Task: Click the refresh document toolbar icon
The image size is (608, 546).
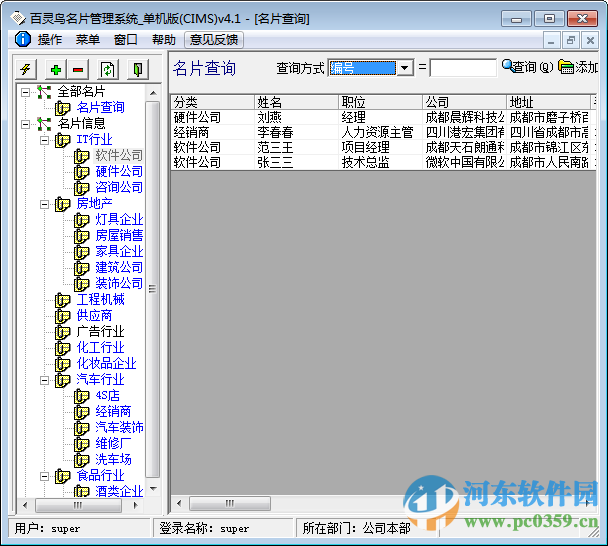Action: (x=107, y=70)
